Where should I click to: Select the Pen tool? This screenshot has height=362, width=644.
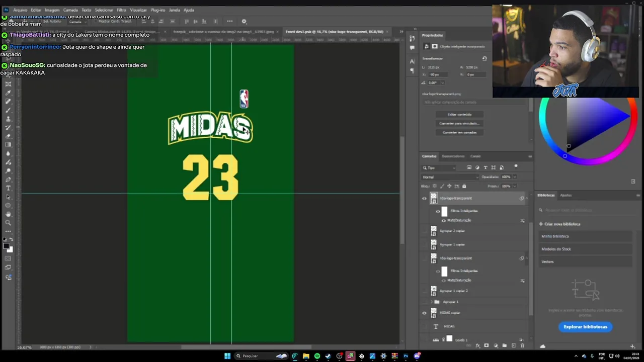pos(8,179)
